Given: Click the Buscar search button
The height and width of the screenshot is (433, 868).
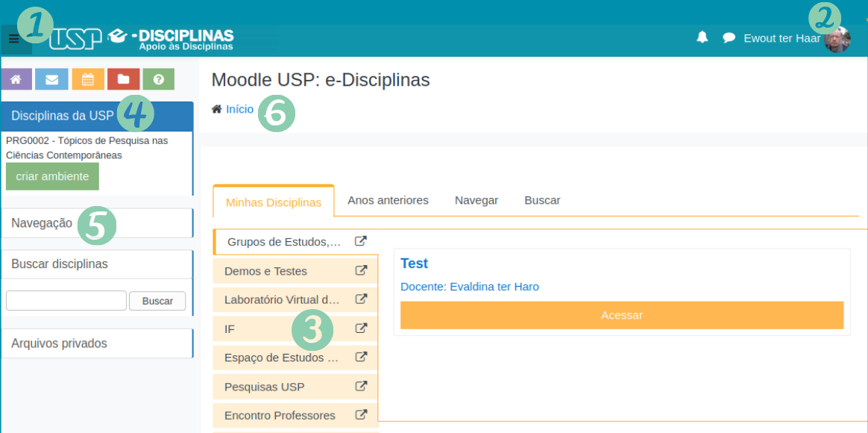Looking at the screenshot, I should tap(157, 301).
